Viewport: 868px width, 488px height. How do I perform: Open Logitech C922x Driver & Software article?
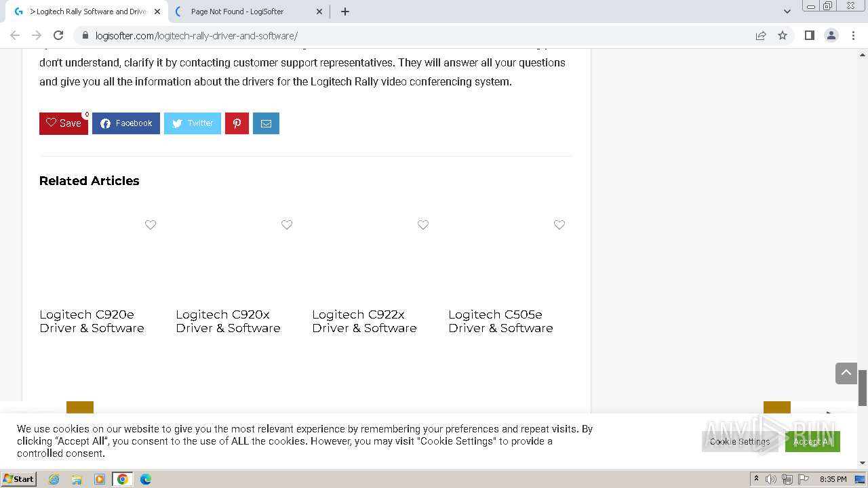pyautogui.click(x=364, y=321)
